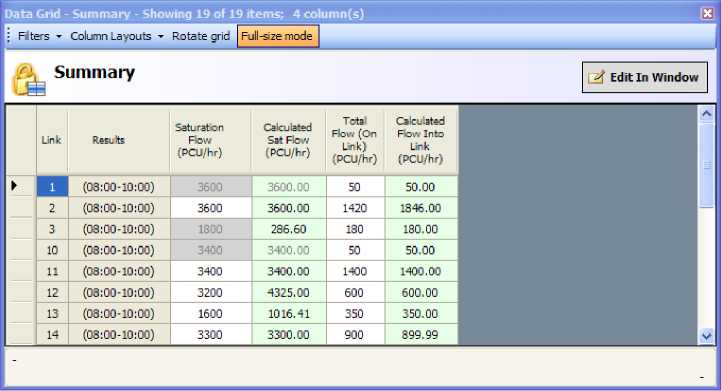Click Saturation Flow value 1600
Screen dimensions: 721x391
[211, 314]
